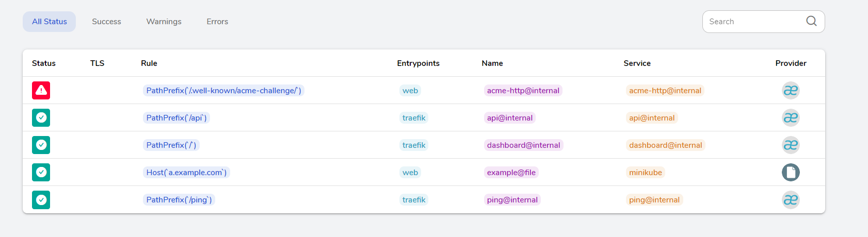Filter routers by Success status

pos(106,22)
